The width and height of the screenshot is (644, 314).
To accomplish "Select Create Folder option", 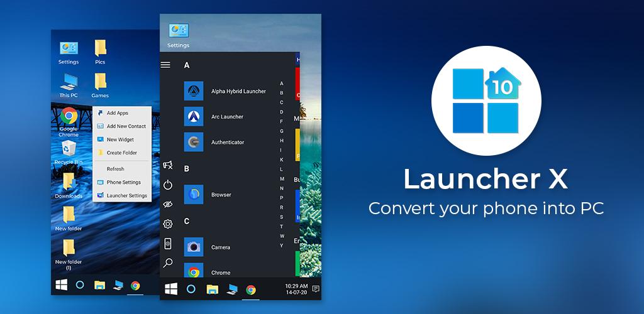I will (x=123, y=153).
